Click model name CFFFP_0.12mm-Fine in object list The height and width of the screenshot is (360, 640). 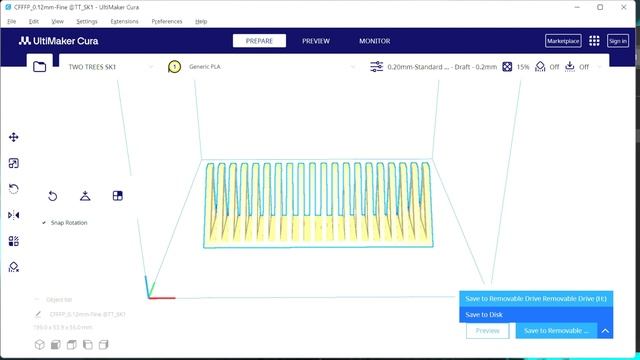88,314
